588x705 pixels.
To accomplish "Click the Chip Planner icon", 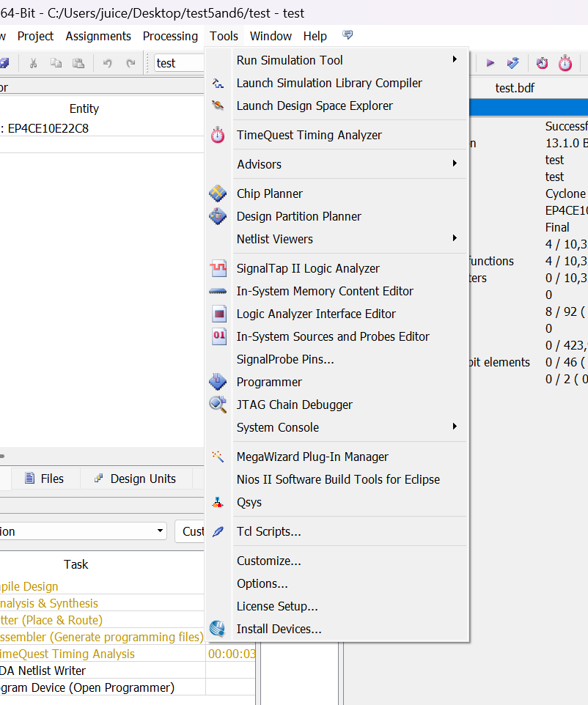I will tap(218, 193).
